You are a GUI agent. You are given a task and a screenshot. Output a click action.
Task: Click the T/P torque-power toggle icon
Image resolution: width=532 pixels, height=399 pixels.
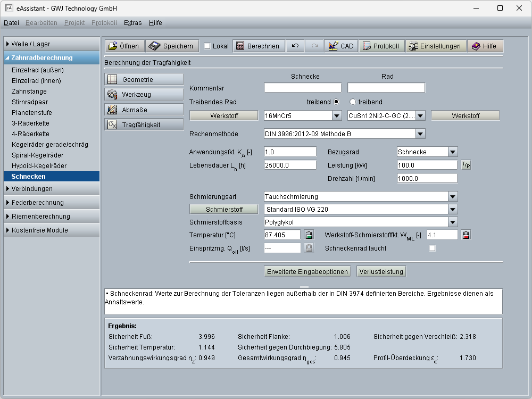tap(465, 165)
